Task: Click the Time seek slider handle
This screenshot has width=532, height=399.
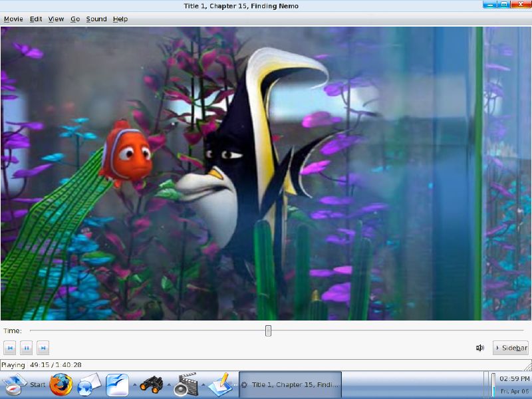Action: pyautogui.click(x=268, y=331)
